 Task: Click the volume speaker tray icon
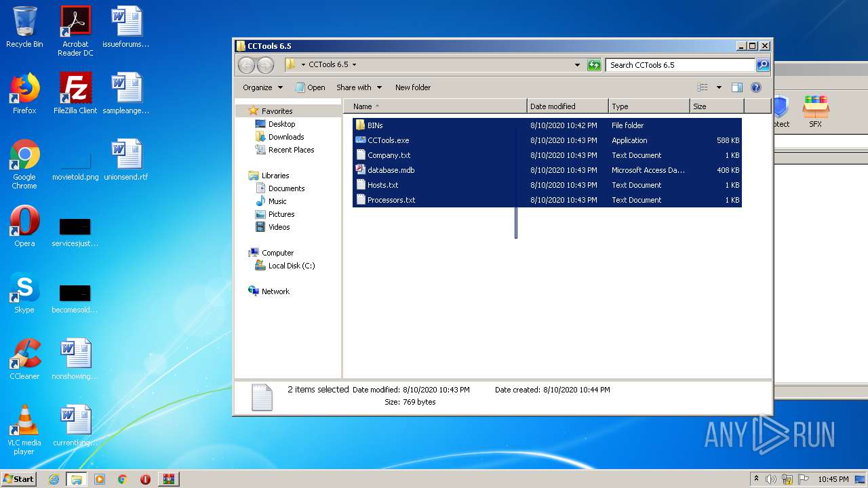771,479
